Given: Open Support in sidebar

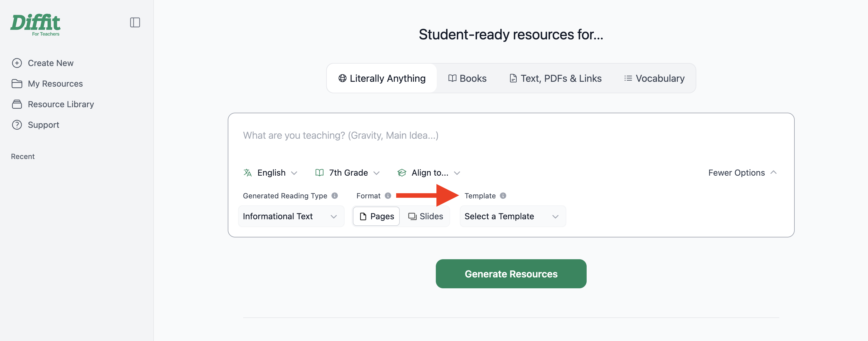Looking at the screenshot, I should 36,125.
